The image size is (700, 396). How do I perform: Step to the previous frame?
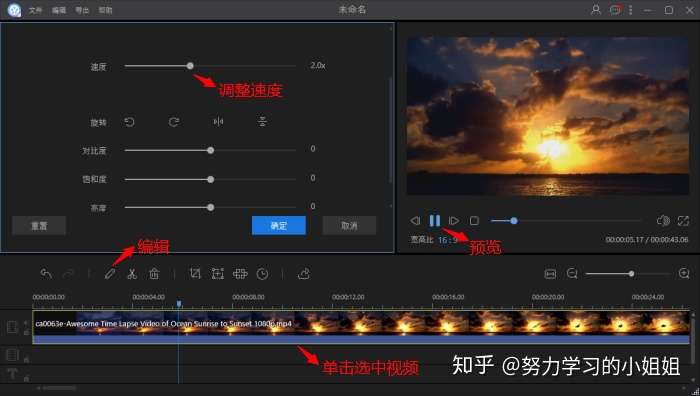415,221
